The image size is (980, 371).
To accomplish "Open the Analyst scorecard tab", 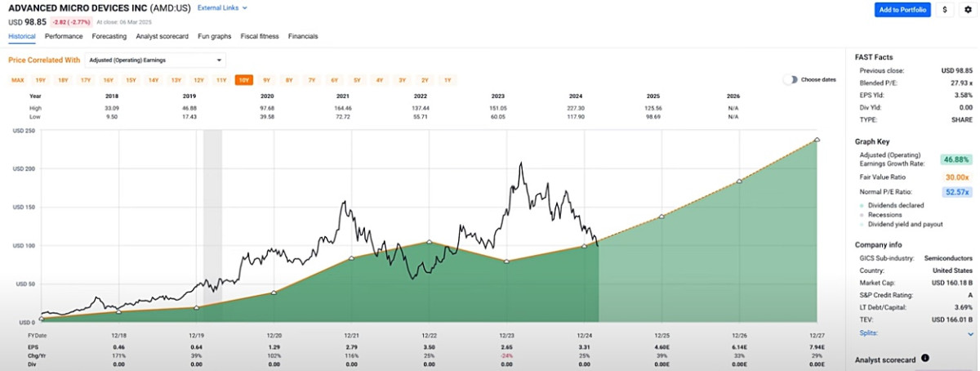I will pos(163,37).
